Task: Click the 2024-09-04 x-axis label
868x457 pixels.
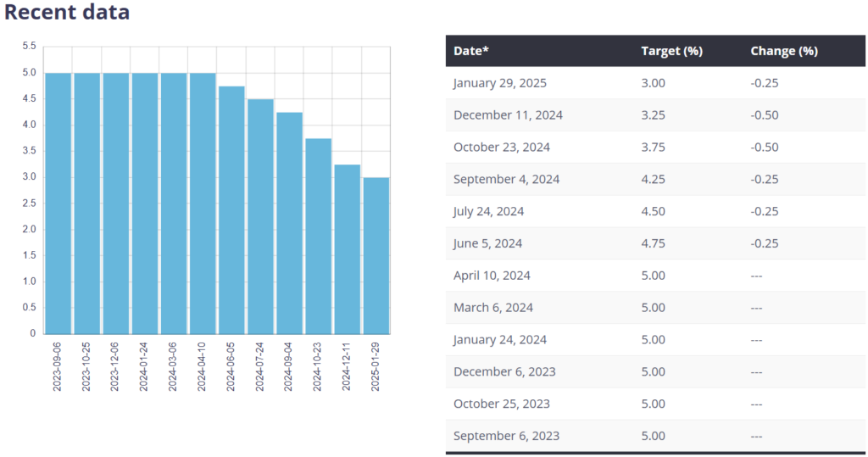Action: tap(290, 366)
